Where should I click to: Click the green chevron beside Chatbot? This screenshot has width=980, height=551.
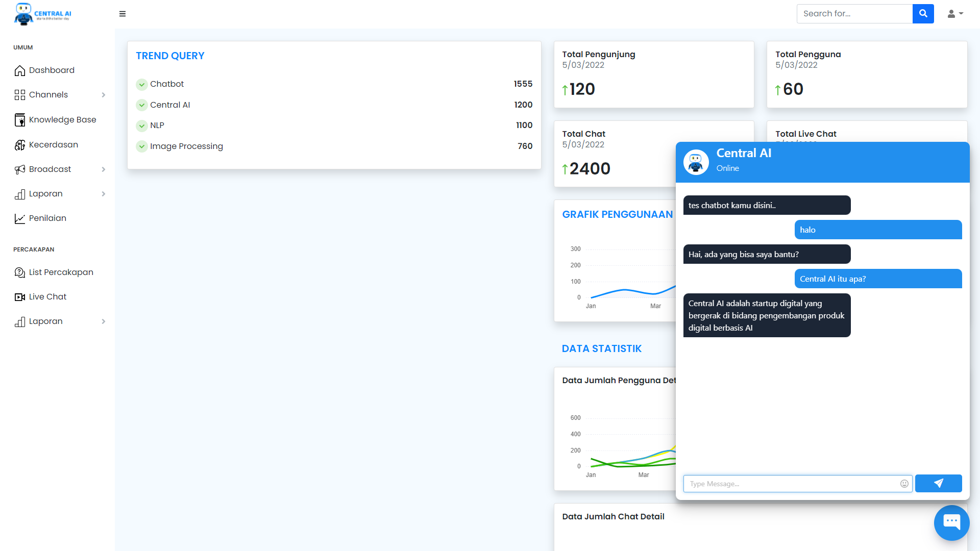(x=142, y=85)
